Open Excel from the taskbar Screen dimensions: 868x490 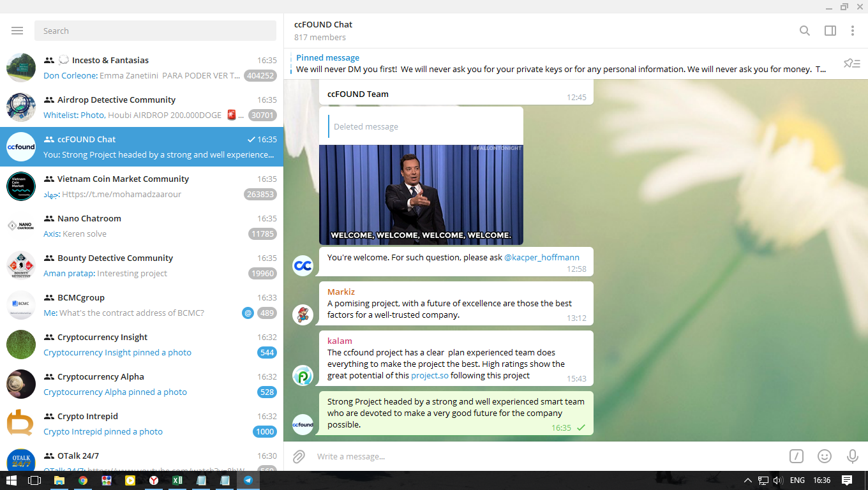point(177,480)
